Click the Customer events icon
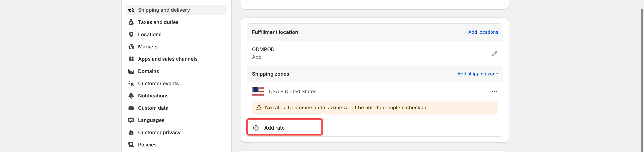 tap(131, 83)
